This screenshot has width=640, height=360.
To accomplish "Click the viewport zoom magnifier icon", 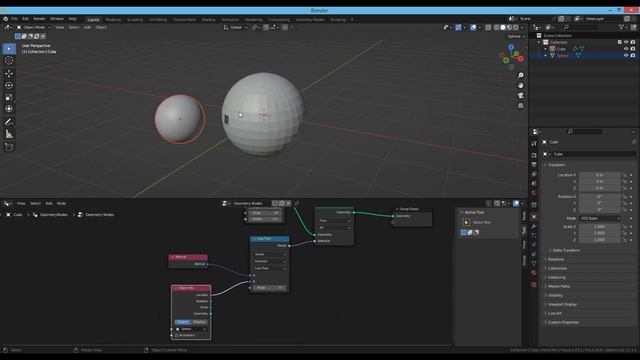I will (x=520, y=76).
